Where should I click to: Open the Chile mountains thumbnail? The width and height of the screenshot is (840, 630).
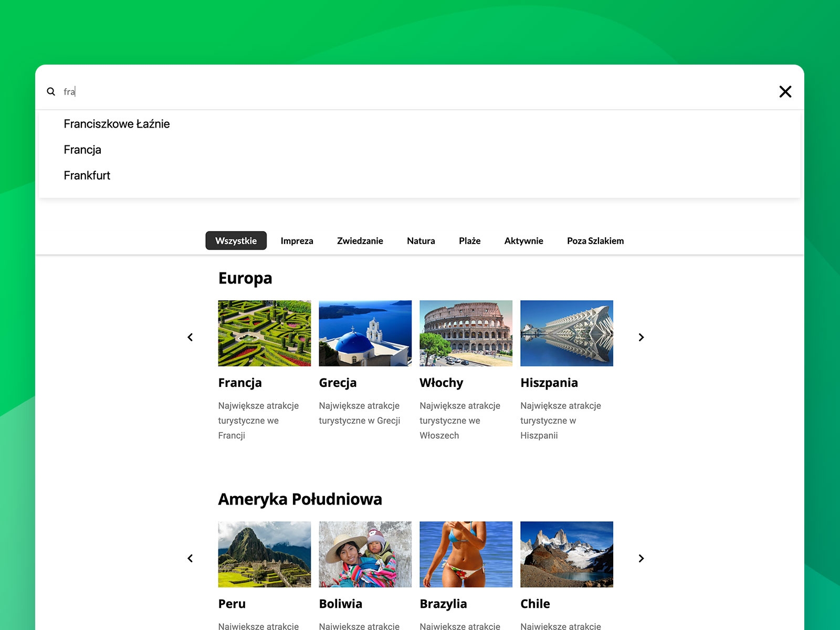click(567, 554)
